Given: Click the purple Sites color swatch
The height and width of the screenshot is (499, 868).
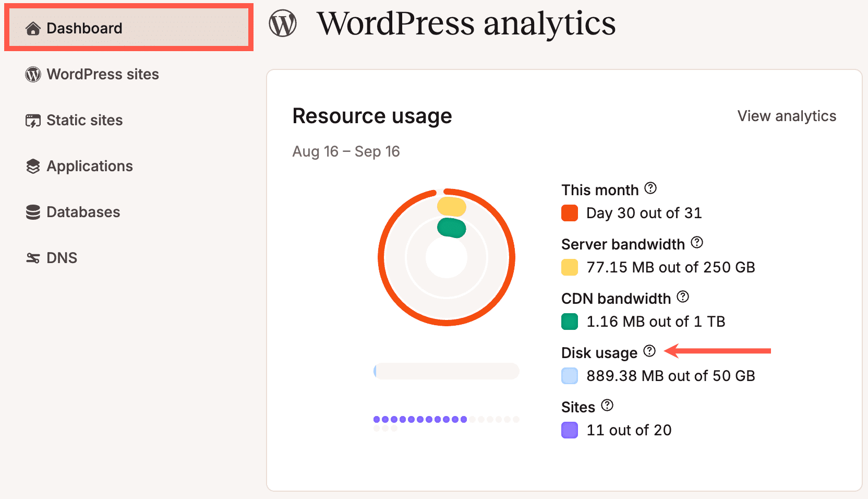Looking at the screenshot, I should pos(570,430).
